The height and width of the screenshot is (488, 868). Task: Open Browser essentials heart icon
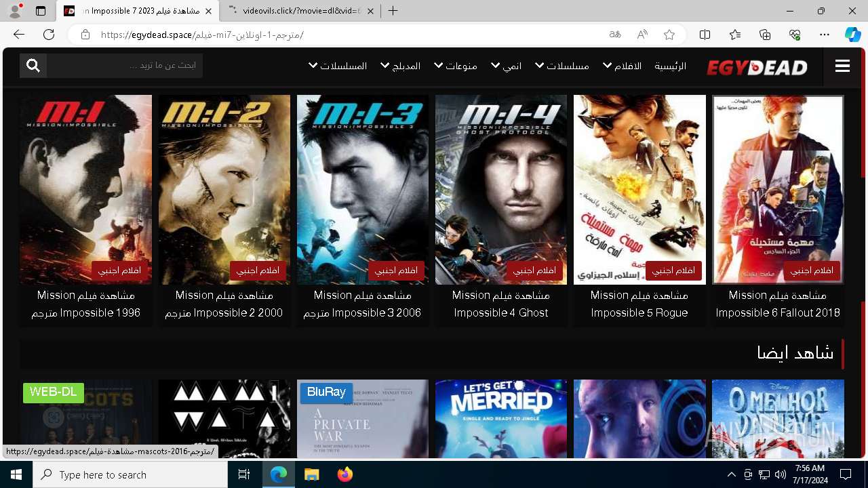(x=795, y=35)
